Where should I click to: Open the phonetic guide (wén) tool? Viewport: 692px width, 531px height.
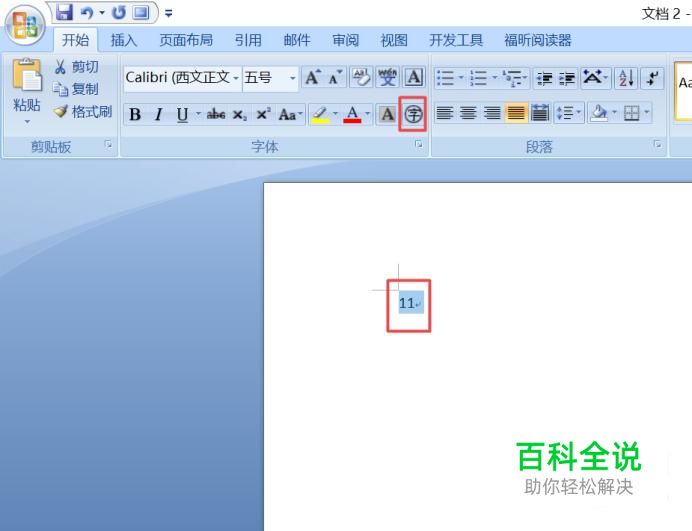[387, 78]
